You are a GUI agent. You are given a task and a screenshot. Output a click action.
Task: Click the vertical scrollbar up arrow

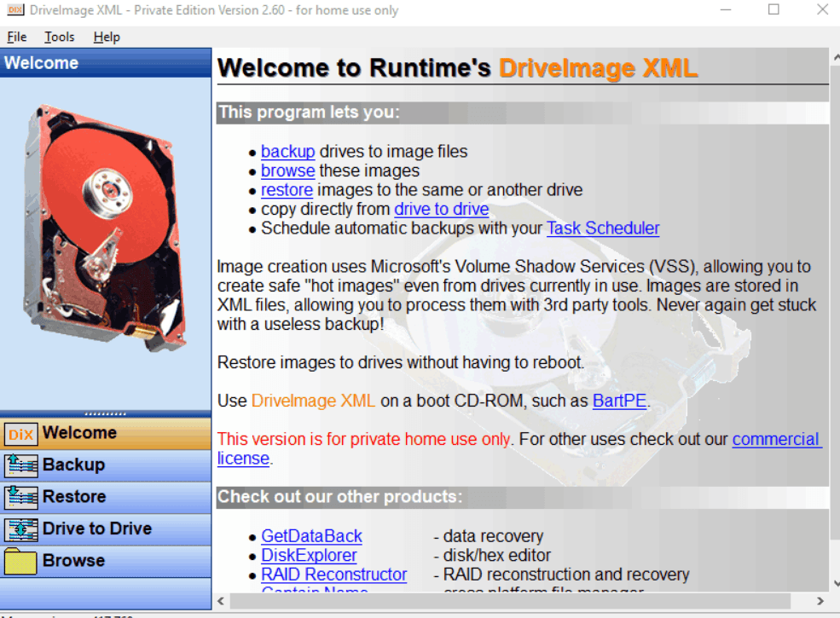point(836,55)
